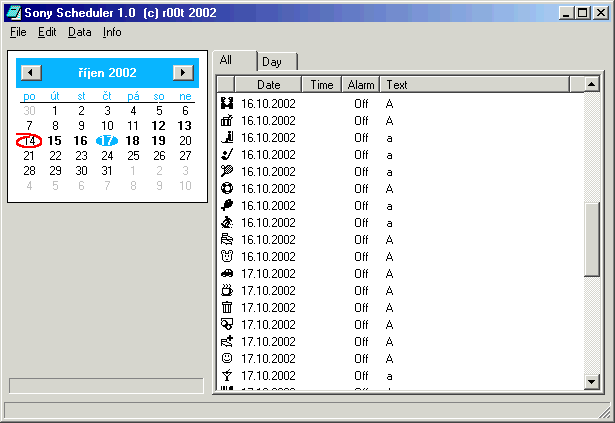The image size is (615, 423).
Task: Select bold day 18 in calendar
Action: pos(133,140)
